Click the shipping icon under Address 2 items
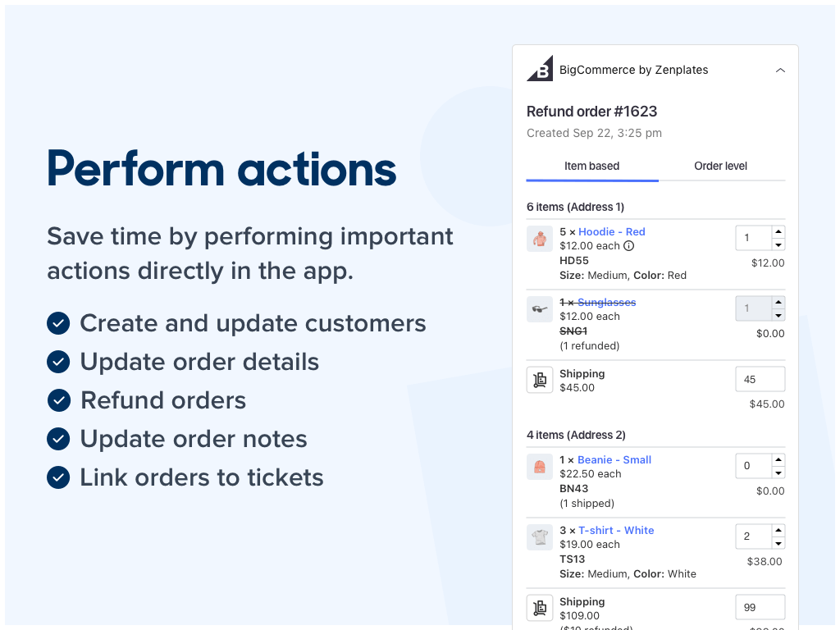The width and height of the screenshot is (840, 630). point(539,607)
